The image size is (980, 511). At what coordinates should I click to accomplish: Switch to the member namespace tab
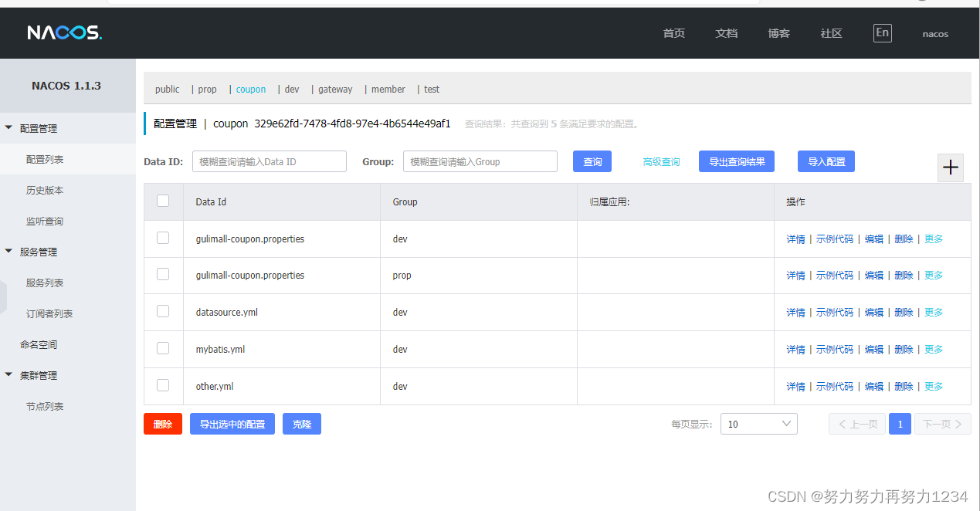click(x=388, y=90)
